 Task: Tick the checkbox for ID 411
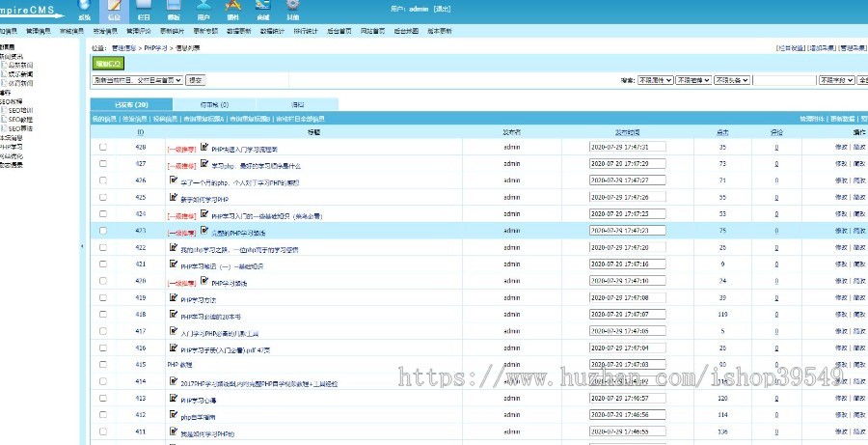tap(103, 431)
